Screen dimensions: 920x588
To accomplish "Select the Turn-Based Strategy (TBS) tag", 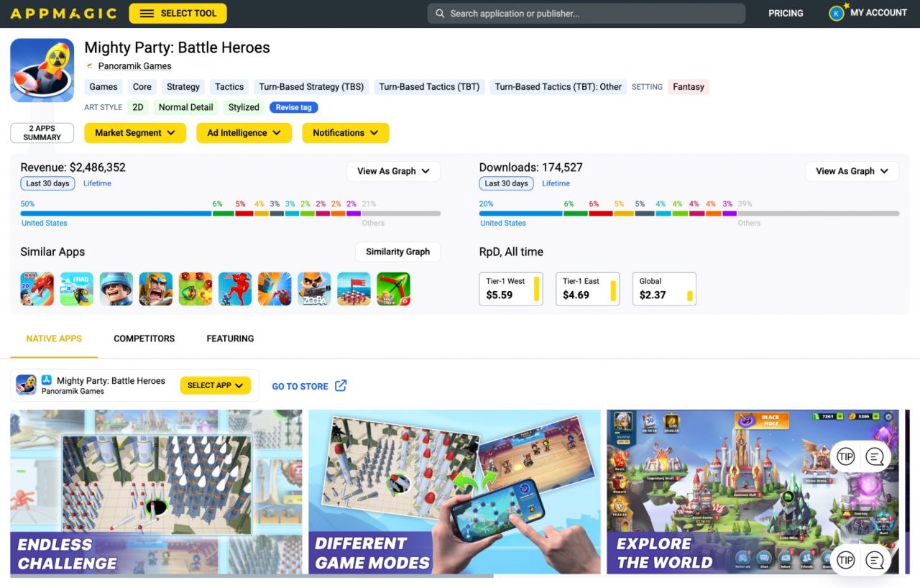I will coord(311,87).
